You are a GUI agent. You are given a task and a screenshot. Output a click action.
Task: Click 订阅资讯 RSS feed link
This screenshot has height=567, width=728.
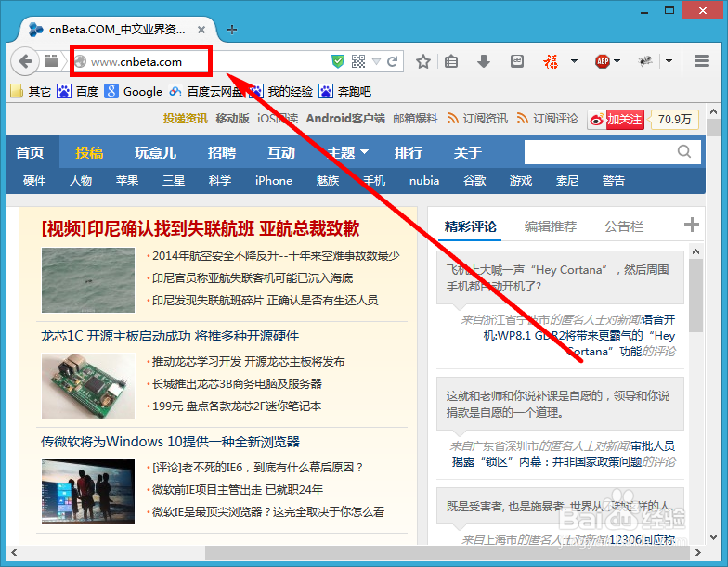pyautogui.click(x=477, y=119)
